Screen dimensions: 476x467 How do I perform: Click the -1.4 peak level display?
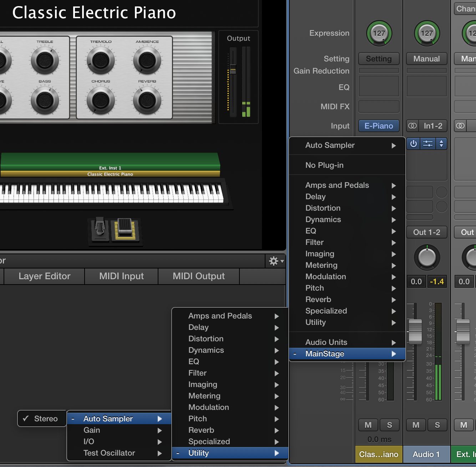pos(437,281)
